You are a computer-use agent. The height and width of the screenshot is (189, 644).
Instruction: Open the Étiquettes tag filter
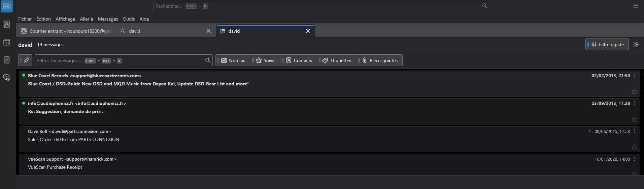[x=337, y=60]
